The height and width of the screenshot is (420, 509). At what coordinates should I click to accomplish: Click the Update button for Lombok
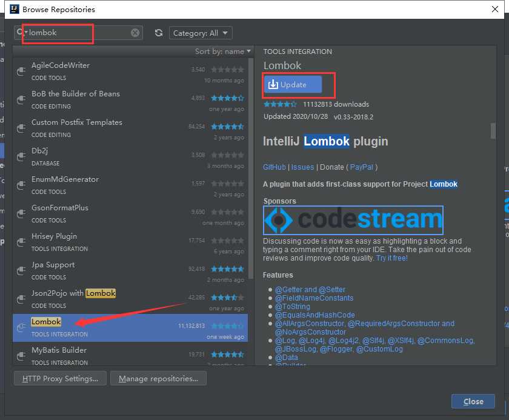pos(293,84)
